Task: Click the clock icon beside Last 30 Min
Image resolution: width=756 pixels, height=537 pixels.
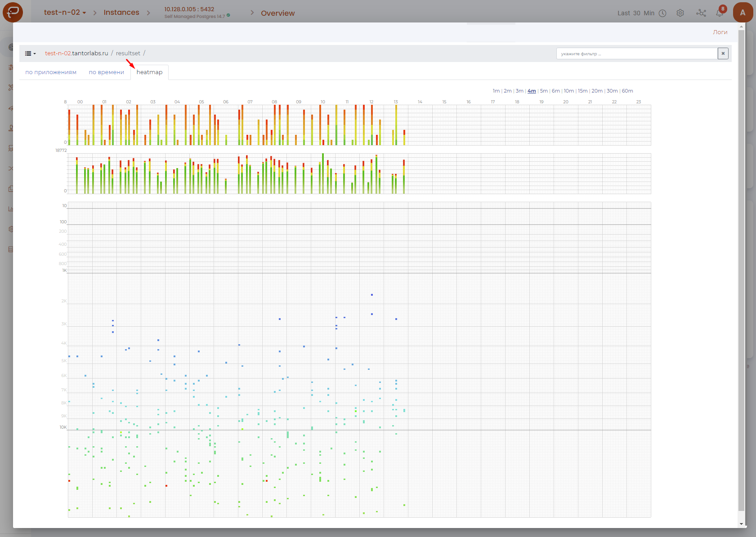Action: tap(662, 13)
